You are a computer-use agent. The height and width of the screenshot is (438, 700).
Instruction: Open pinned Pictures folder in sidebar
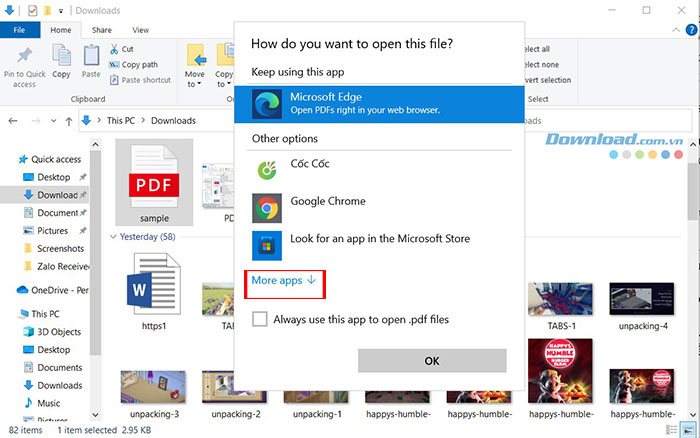click(x=52, y=231)
